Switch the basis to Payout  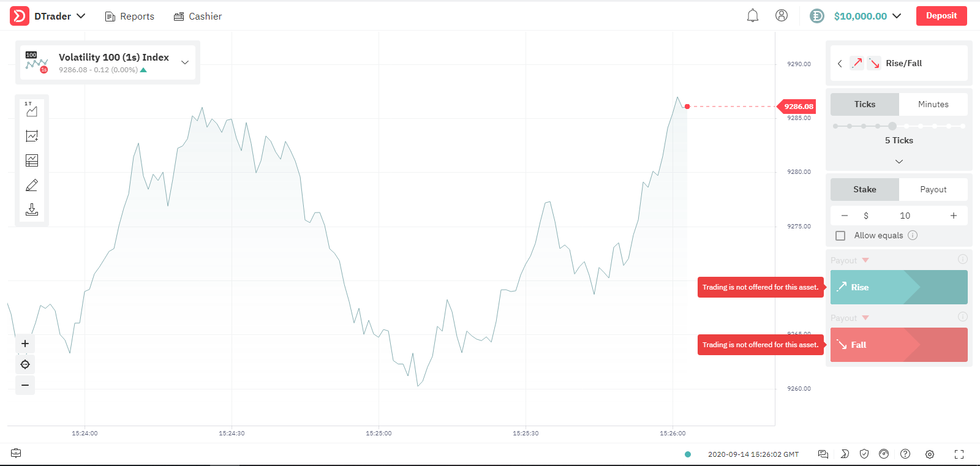[x=933, y=190]
